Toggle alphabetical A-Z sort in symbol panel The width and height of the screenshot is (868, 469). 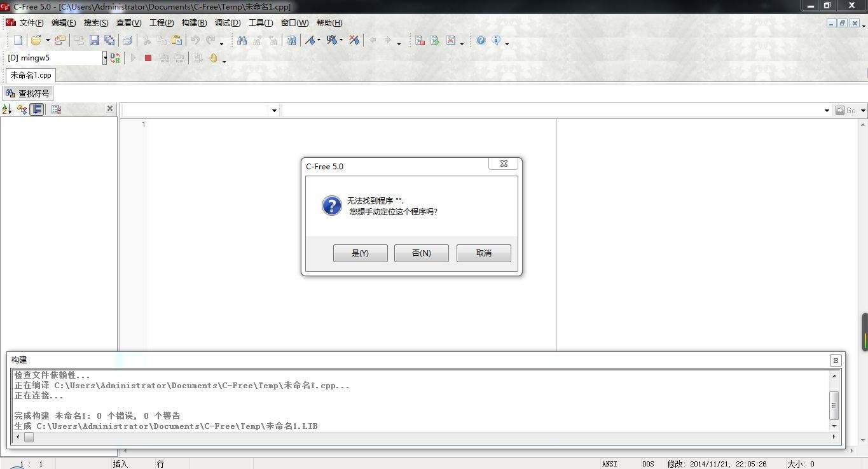pyautogui.click(x=7, y=109)
